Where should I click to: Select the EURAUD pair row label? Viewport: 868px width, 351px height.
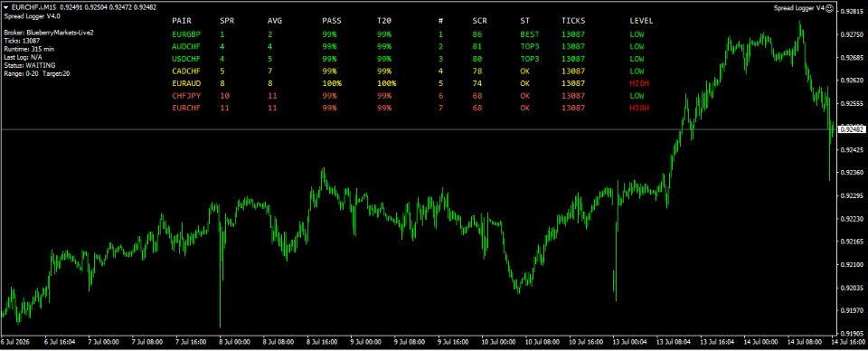click(186, 83)
